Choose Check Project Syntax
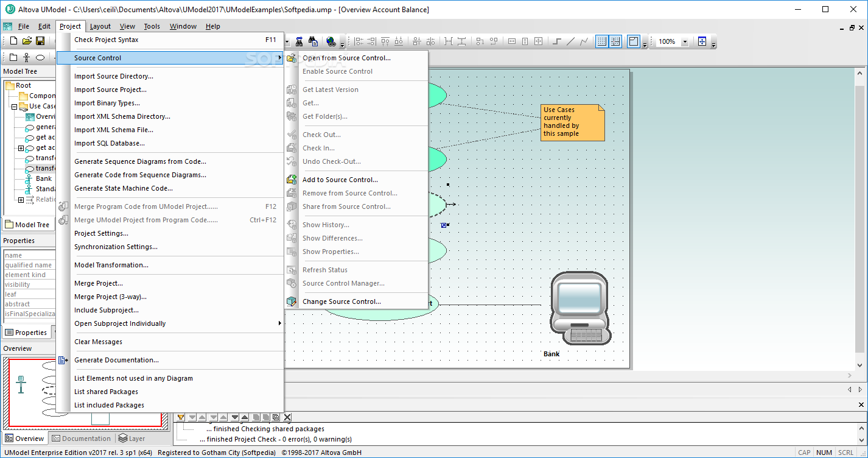This screenshot has height=458, width=868. 170,40
